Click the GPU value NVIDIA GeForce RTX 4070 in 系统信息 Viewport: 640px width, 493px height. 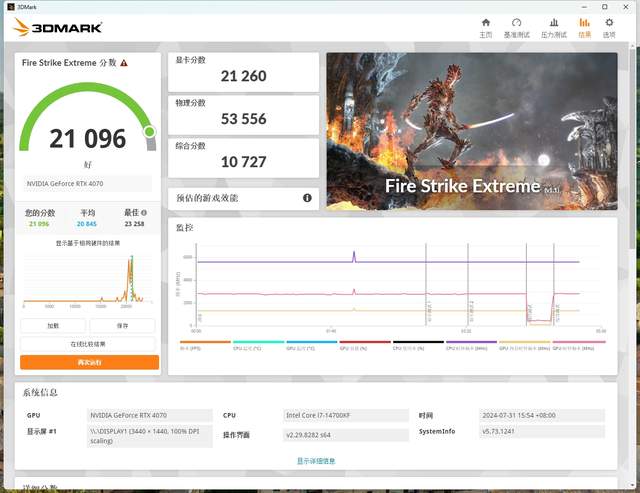pyautogui.click(x=149, y=415)
